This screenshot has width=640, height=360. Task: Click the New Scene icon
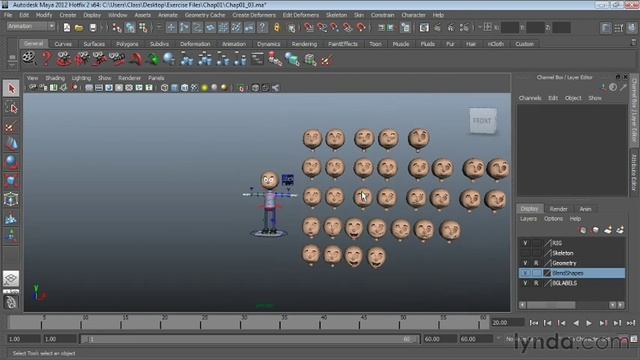coord(67,28)
